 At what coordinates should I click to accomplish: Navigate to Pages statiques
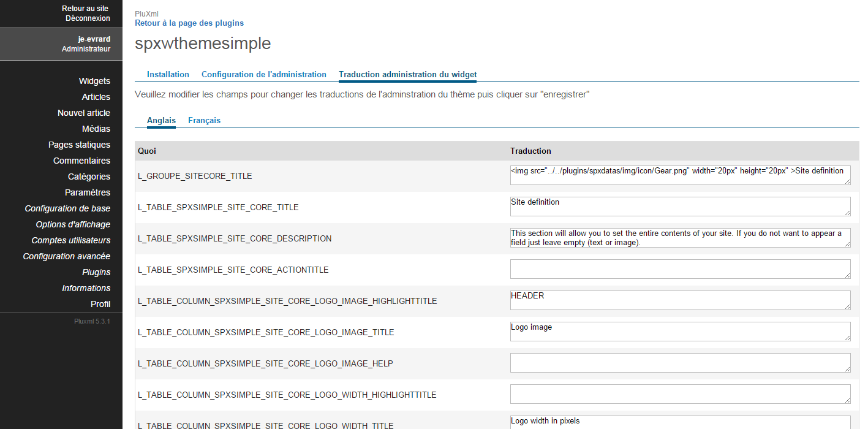[79, 145]
